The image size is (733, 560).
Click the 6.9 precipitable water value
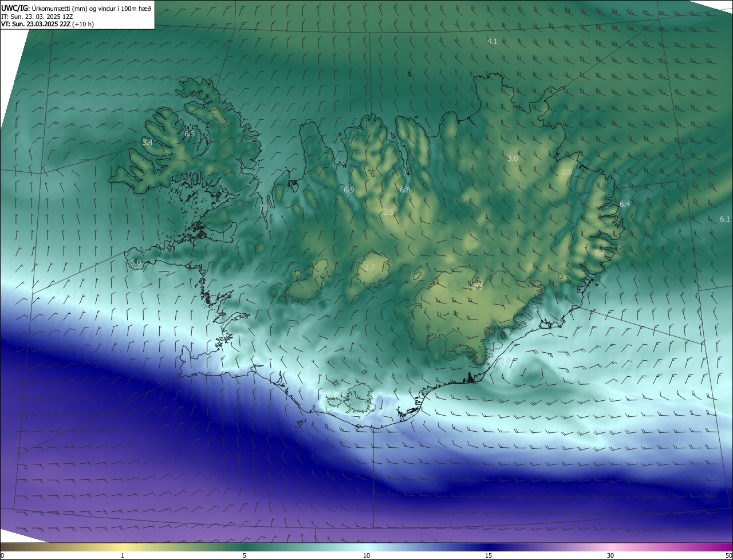point(349,190)
